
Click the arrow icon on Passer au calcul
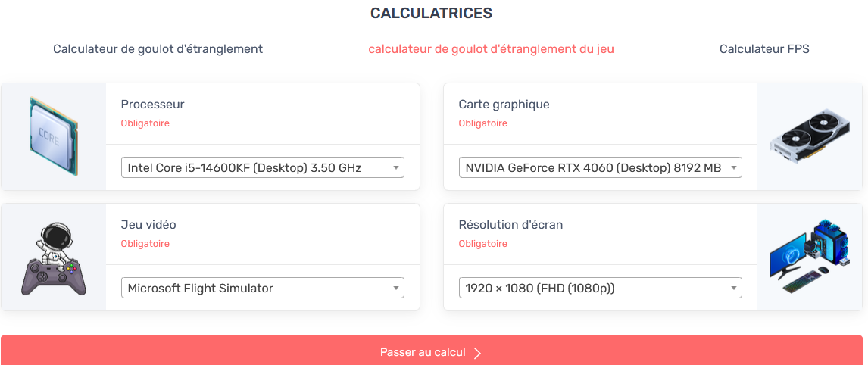[477, 353]
